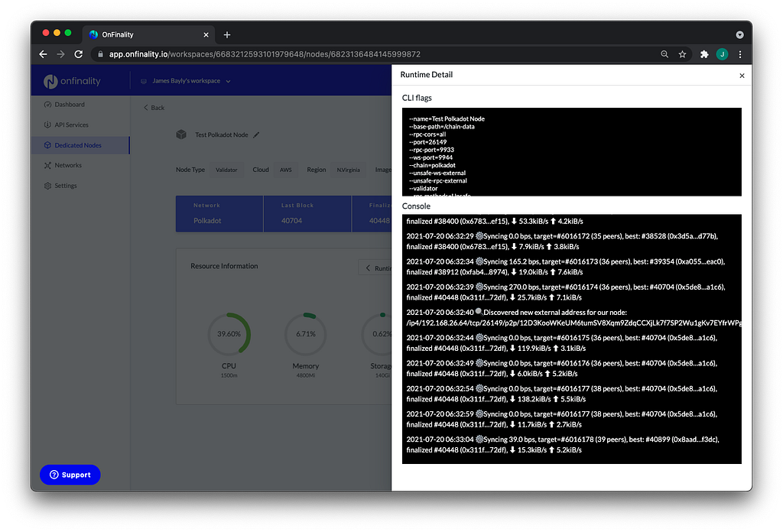783x532 pixels.
Task: Click the browser forward arrow
Action: [x=61, y=54]
